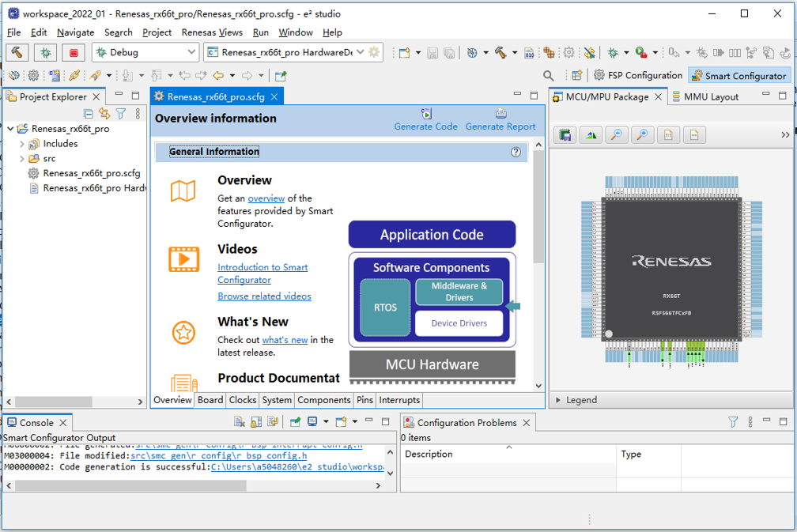This screenshot has height=532, width=797.
Task: Close the Renesas_rx66t_pro.scfg editor tab
Action: (x=274, y=96)
